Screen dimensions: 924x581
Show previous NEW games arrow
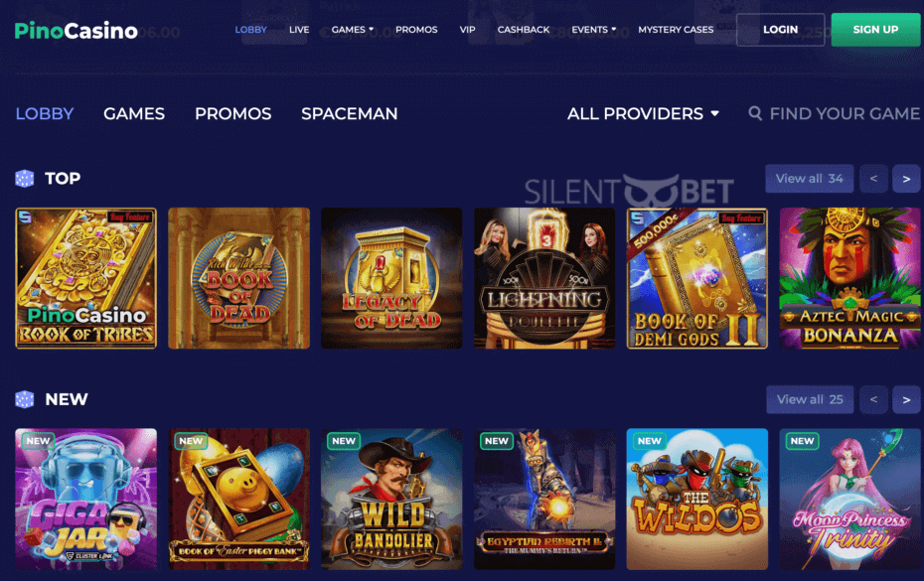(x=874, y=399)
